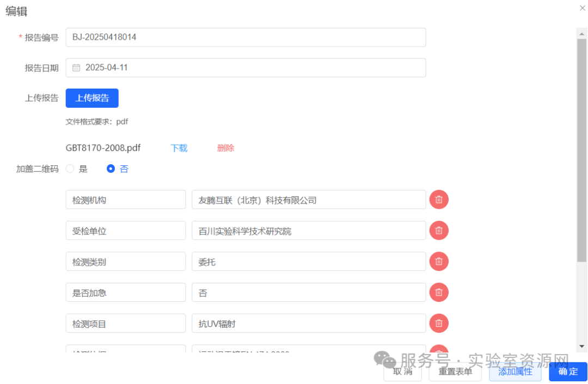The width and height of the screenshot is (588, 384).
Task: Edit the 是否加急 attribute name field
Action: tap(126, 292)
